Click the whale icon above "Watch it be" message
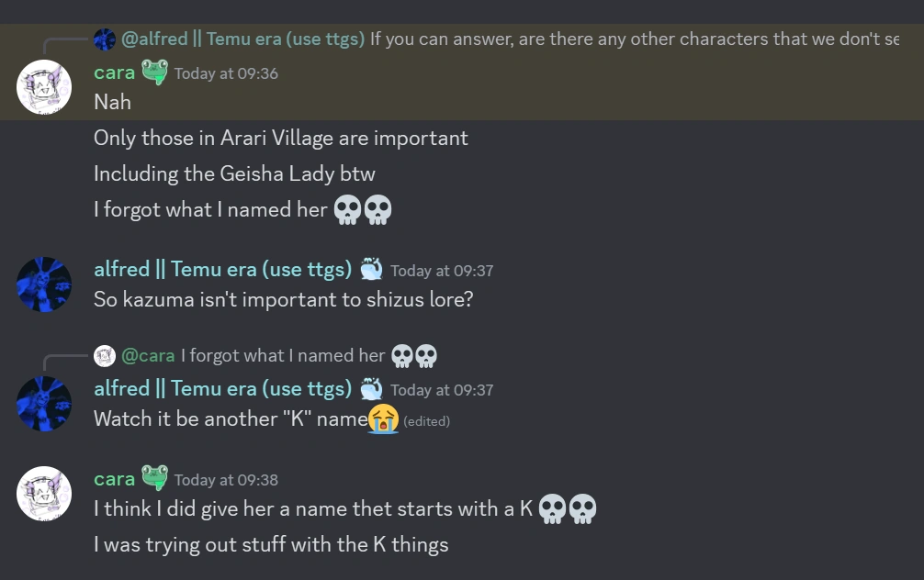924x580 pixels. coord(371,389)
